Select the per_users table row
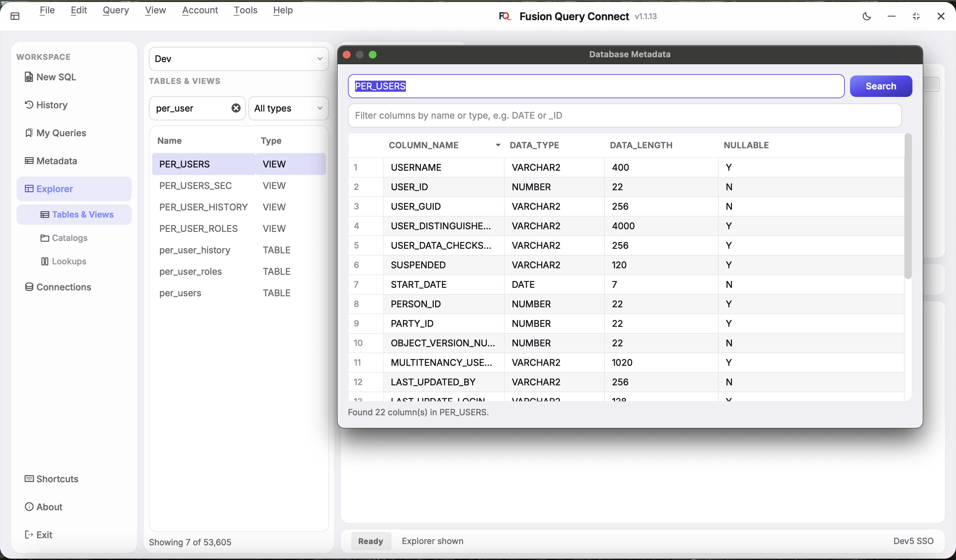The image size is (956, 560). pos(239,293)
